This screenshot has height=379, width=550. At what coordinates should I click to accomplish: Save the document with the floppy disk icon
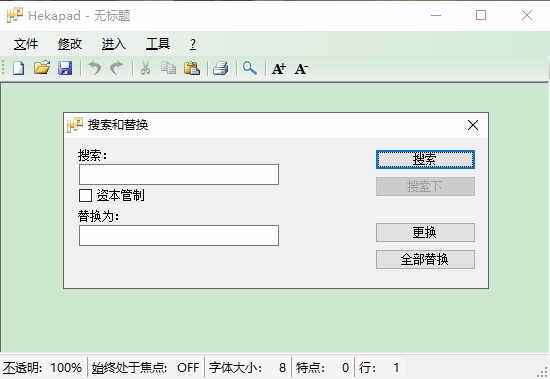pos(65,68)
